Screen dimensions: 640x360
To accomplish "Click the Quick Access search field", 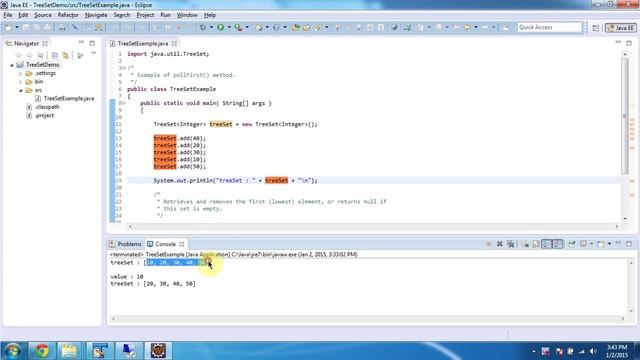I will 549,27.
